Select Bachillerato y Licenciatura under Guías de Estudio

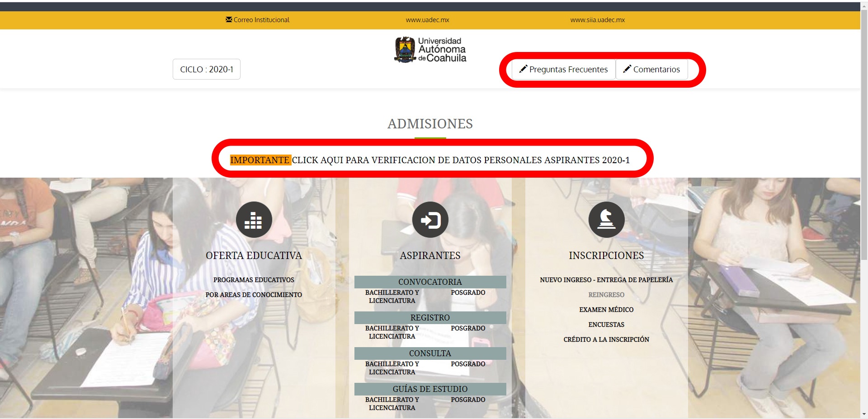click(392, 404)
